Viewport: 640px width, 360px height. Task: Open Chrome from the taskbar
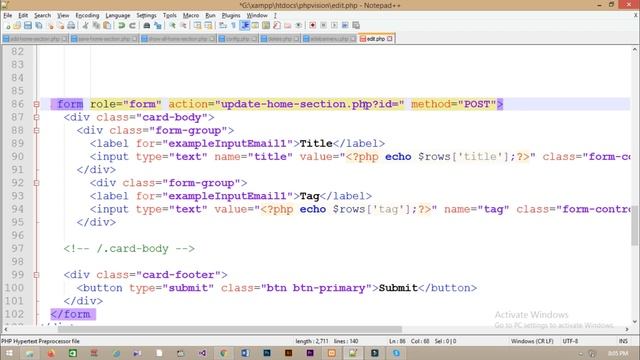coord(223,353)
